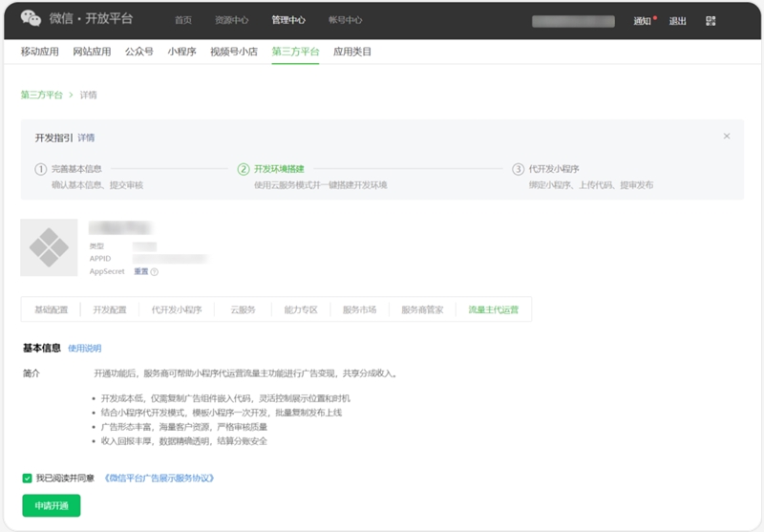
Task: Open 使用说明 link beside 基本信息
Action: (84, 349)
